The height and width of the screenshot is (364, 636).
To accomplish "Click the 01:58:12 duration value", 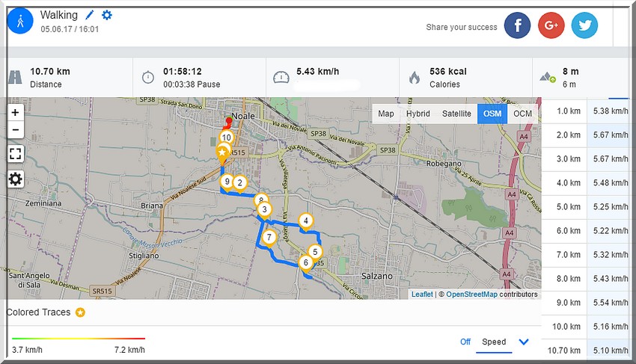I will click(x=182, y=71).
